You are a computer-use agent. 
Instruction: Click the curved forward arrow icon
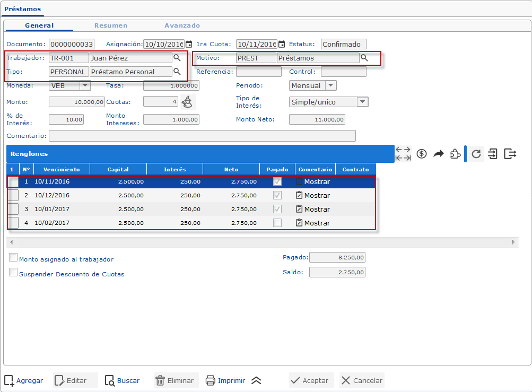click(438, 154)
